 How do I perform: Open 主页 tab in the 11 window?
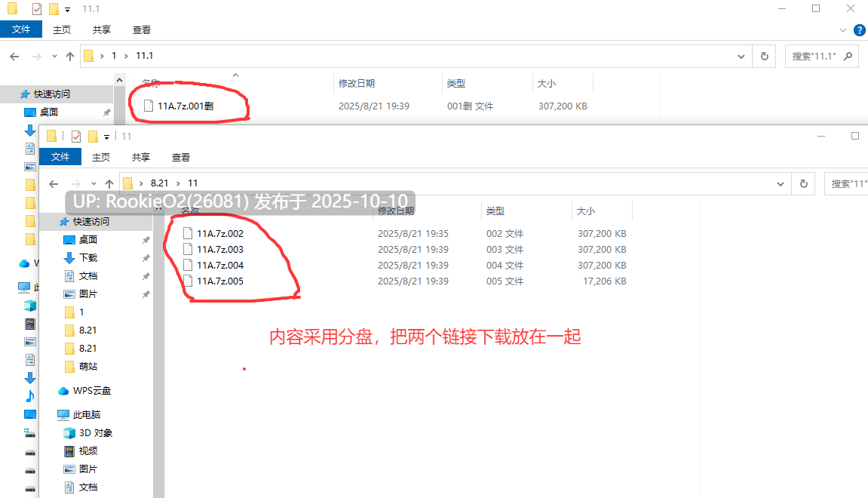(x=101, y=157)
